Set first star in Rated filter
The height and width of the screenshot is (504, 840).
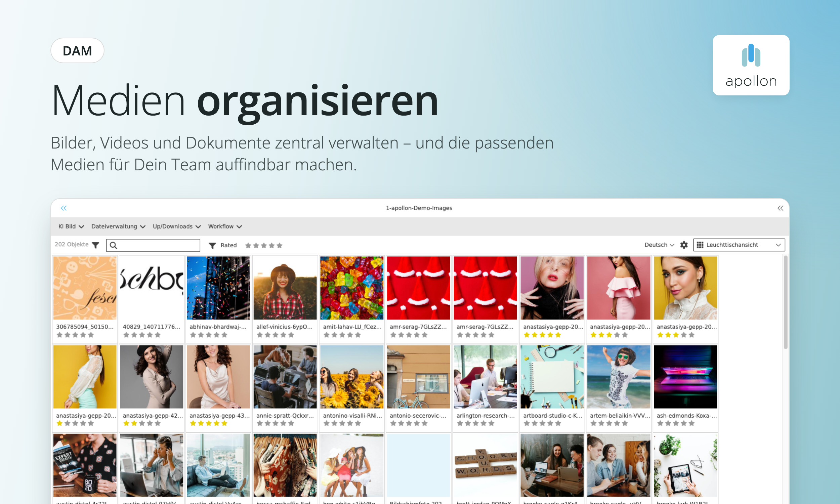[248, 245]
